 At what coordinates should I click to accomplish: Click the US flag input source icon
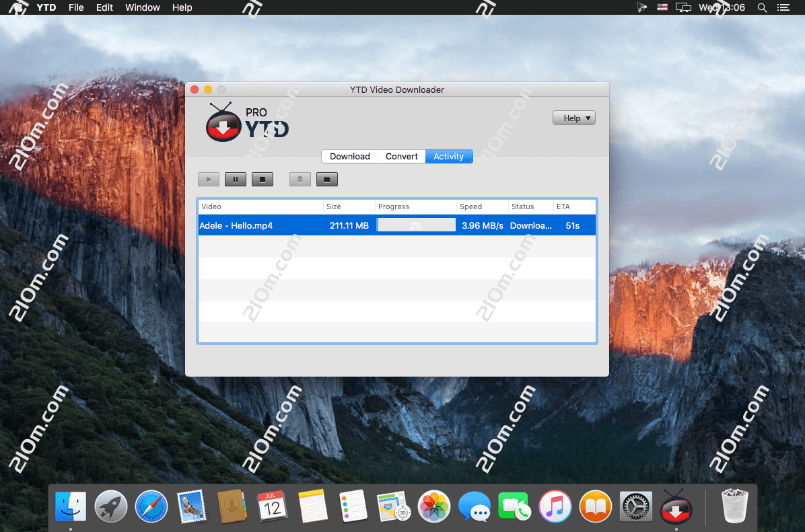coord(662,7)
